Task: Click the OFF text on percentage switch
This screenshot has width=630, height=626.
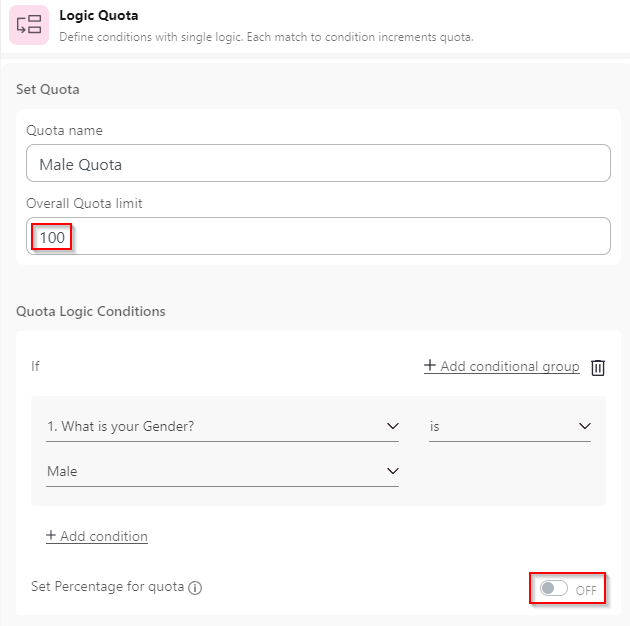Action: pos(586,590)
